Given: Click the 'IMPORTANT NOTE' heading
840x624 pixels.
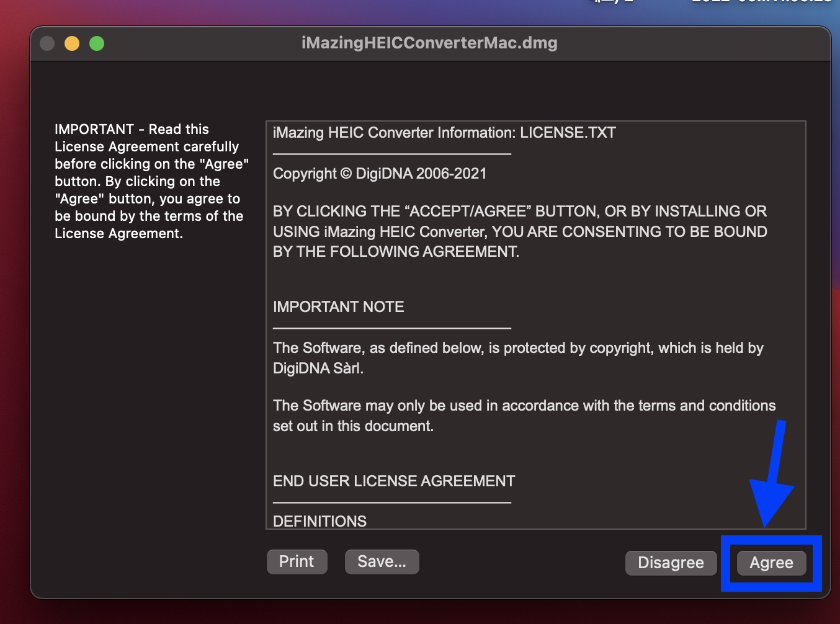Looking at the screenshot, I should pos(339,307).
